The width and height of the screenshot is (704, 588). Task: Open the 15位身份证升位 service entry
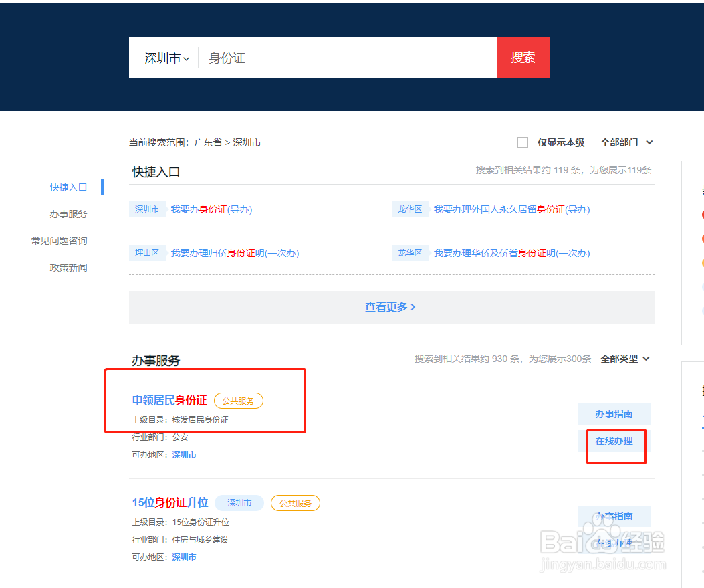[170, 502]
